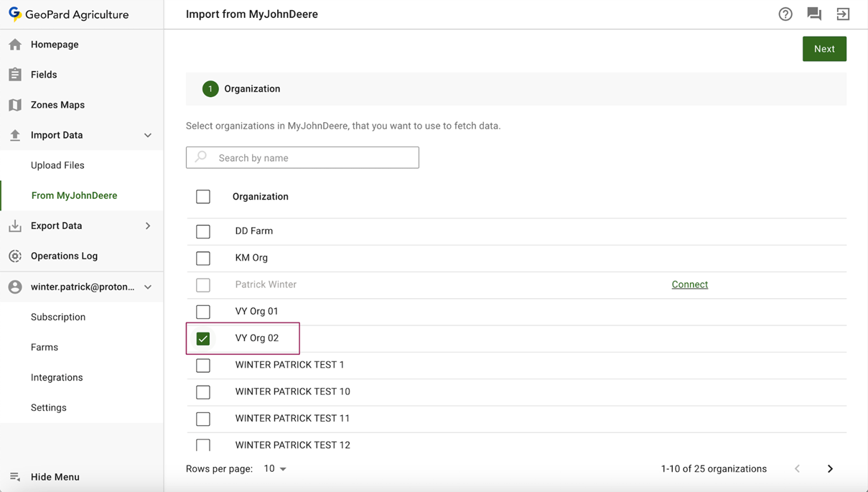Expand the Export Data submenu
This screenshot has width=868, height=492.
(x=147, y=226)
